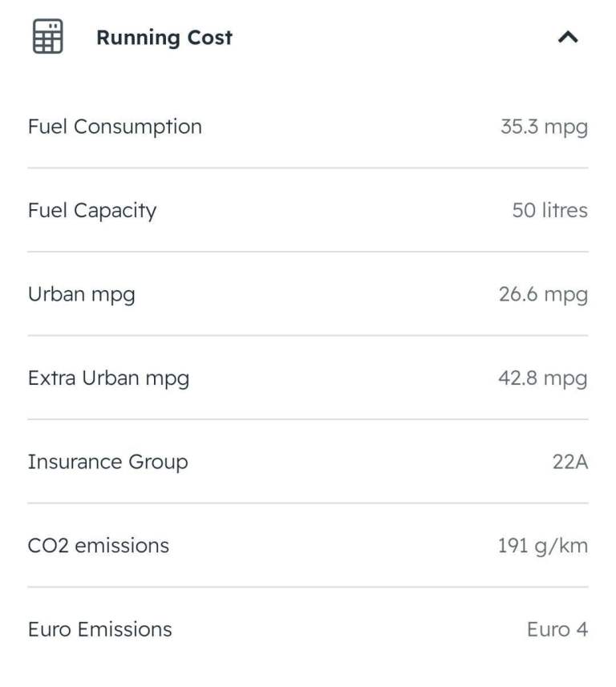Select the Extra Urban mpg label

(x=108, y=378)
